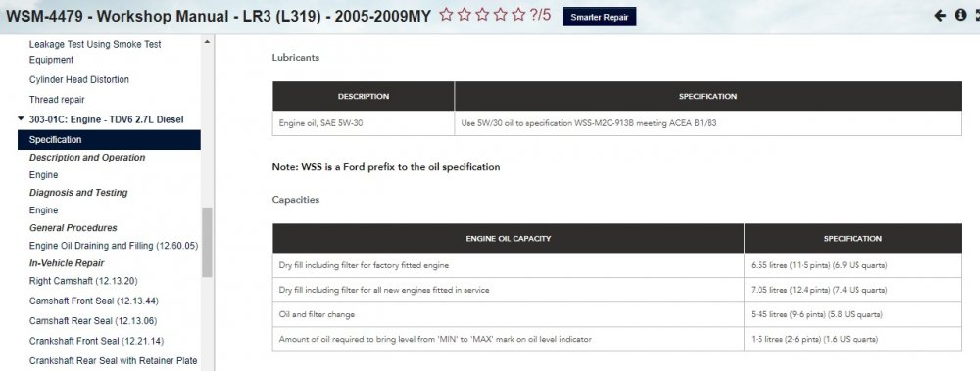Rate manual with the third star

coord(482,15)
